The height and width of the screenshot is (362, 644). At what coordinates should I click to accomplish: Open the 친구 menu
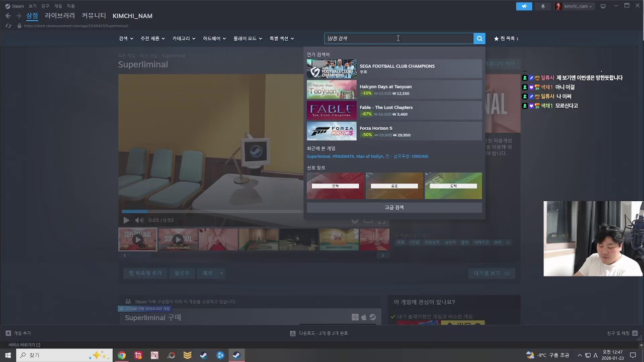click(x=45, y=6)
